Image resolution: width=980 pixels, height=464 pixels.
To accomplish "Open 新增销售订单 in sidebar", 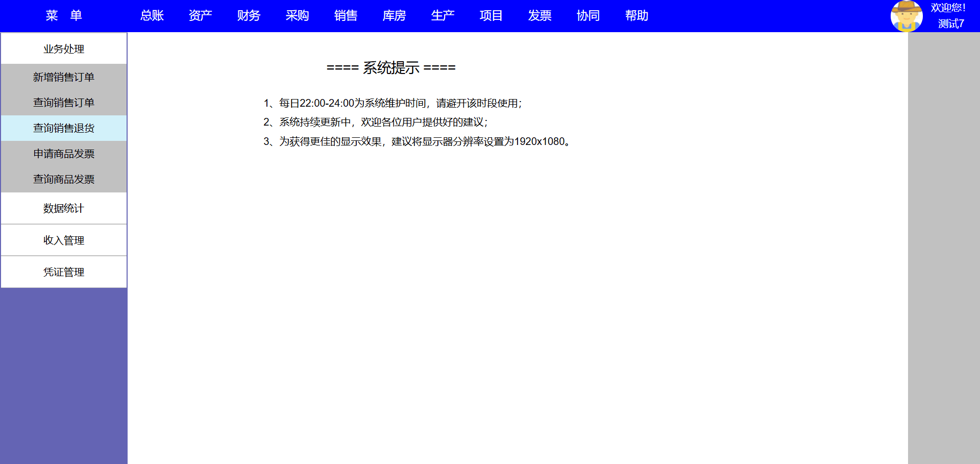I will coord(64,77).
